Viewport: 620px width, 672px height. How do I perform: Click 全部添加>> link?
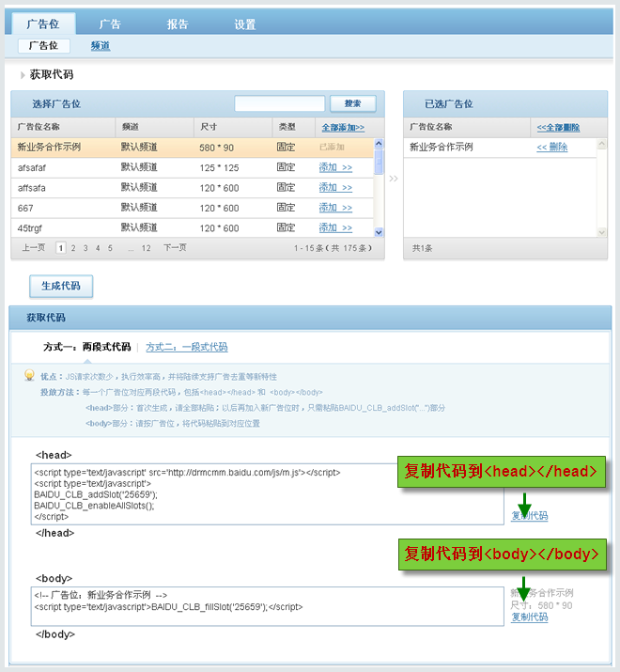pos(343,127)
